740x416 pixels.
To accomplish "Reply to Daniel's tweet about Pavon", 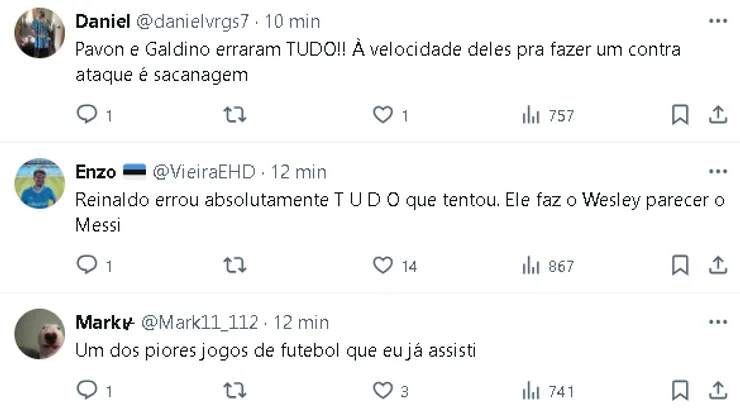I will click(87, 115).
